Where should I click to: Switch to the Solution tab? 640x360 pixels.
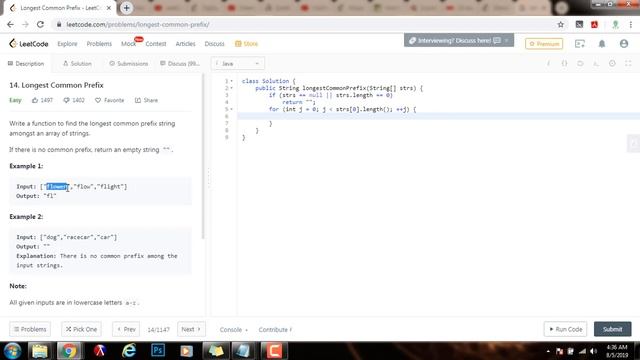point(77,64)
